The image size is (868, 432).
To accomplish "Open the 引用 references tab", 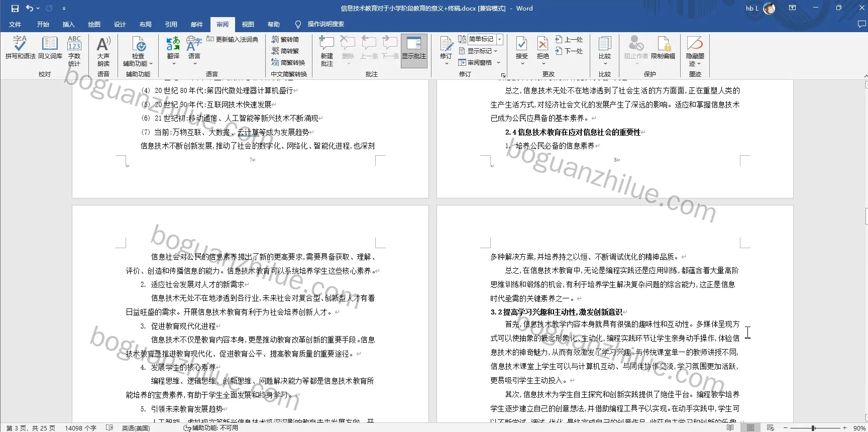I will 171,24.
